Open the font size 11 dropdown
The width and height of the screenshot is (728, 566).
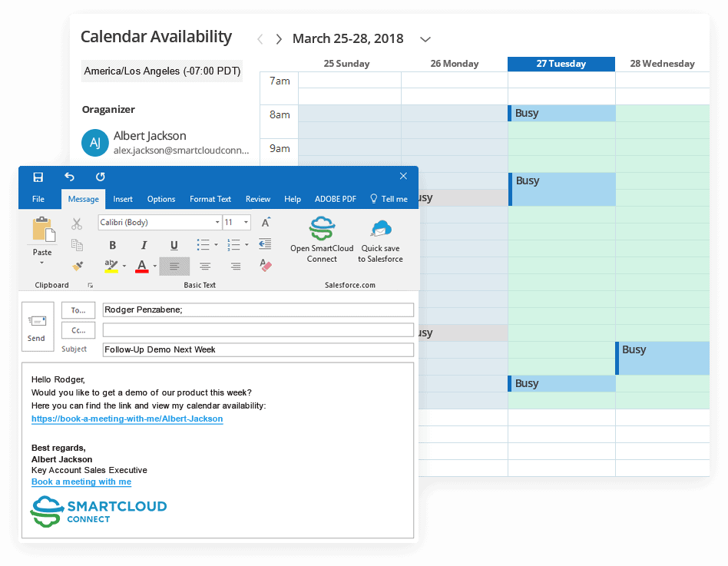(x=246, y=223)
